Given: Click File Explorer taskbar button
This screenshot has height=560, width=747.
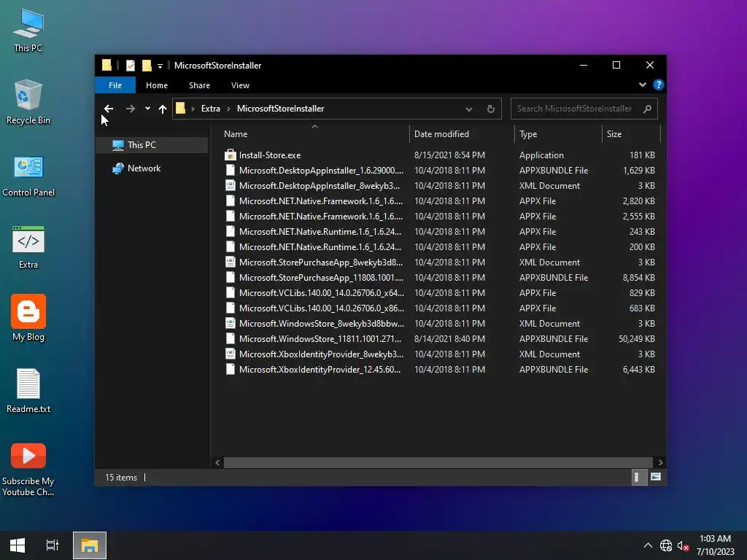Looking at the screenshot, I should 90,545.
